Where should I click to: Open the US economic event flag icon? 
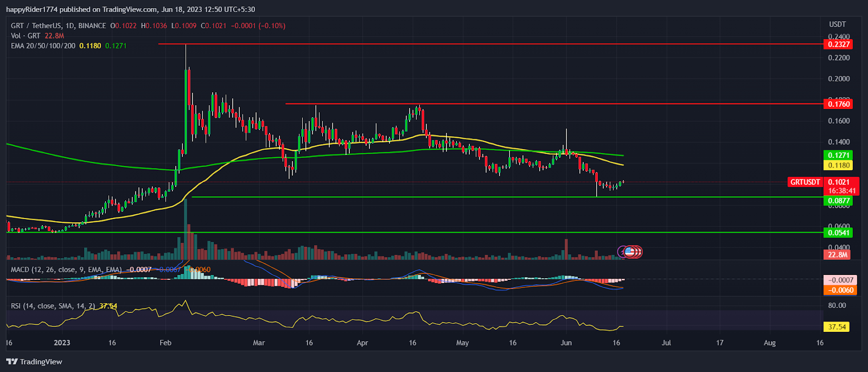pyautogui.click(x=630, y=252)
